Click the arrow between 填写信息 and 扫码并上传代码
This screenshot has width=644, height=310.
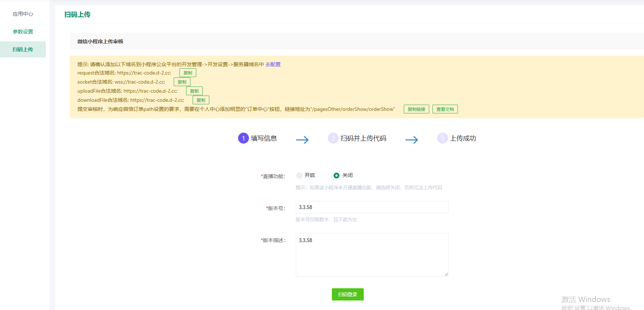(302, 140)
